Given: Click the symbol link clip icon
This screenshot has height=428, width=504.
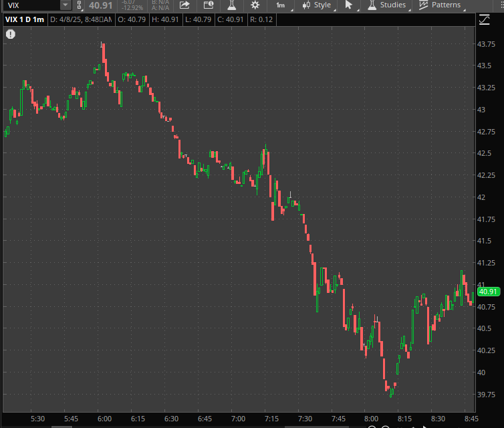Looking at the screenshot, I should tap(79, 5).
